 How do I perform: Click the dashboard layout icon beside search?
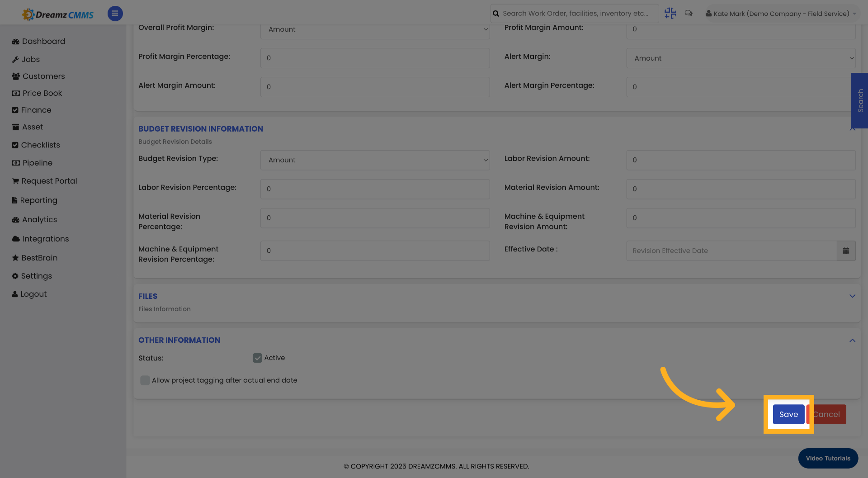pyautogui.click(x=670, y=13)
